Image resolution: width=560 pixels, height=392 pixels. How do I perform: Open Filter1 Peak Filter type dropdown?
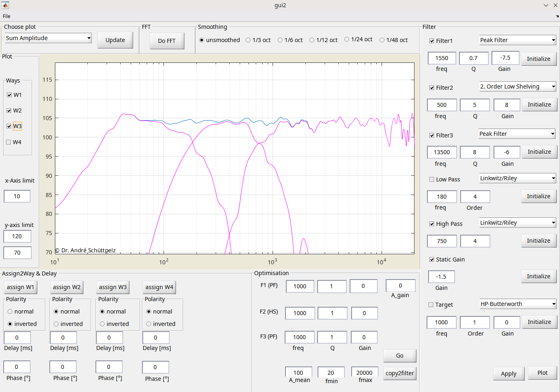[x=518, y=40]
